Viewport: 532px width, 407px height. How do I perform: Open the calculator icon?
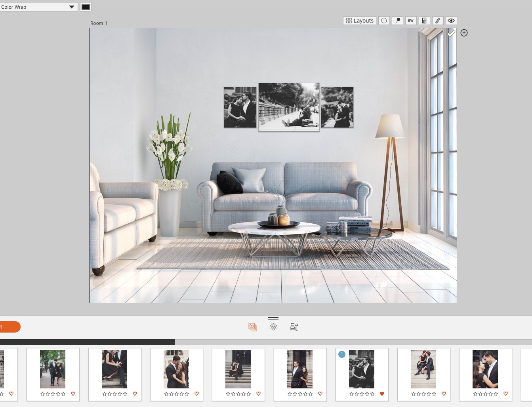(424, 21)
